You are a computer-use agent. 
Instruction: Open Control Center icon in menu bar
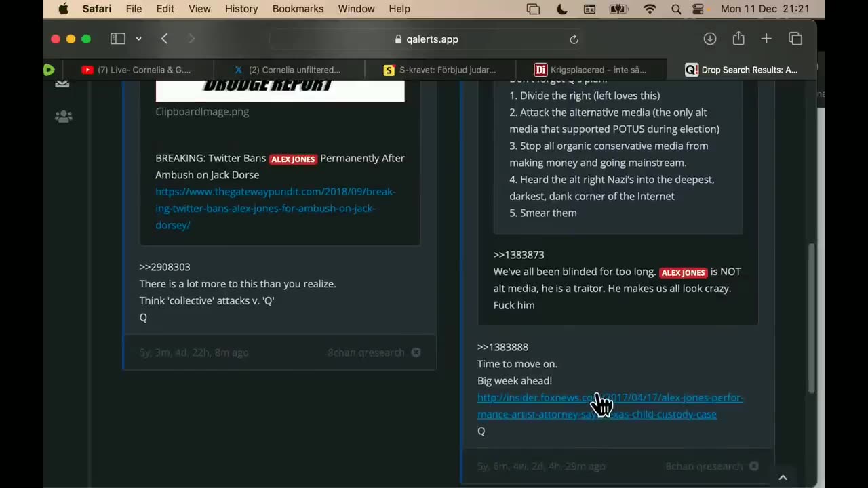(698, 9)
